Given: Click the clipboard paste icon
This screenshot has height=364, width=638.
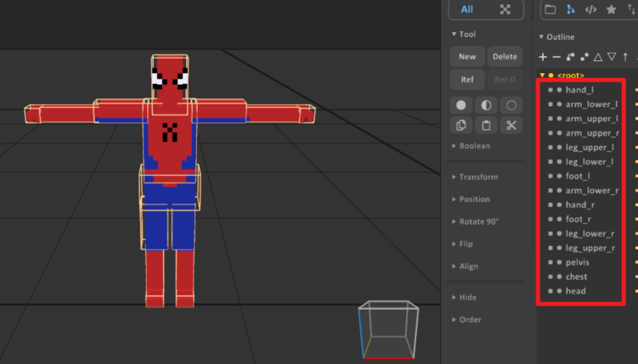Looking at the screenshot, I should coord(486,125).
